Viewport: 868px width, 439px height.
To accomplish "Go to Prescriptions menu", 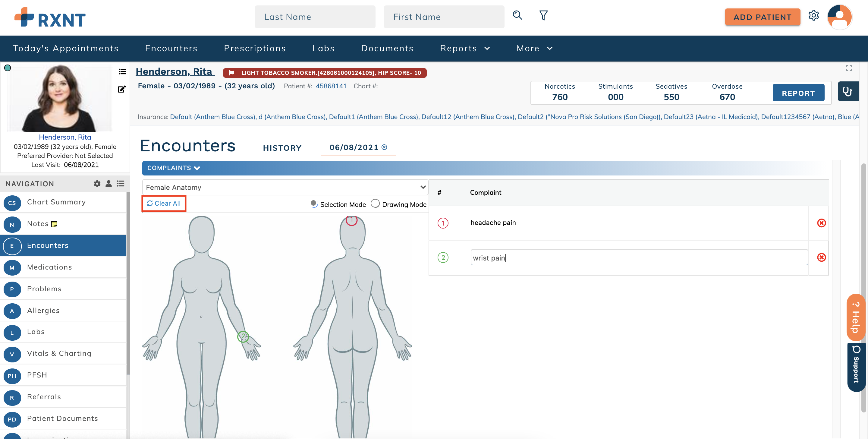I will 255,48.
